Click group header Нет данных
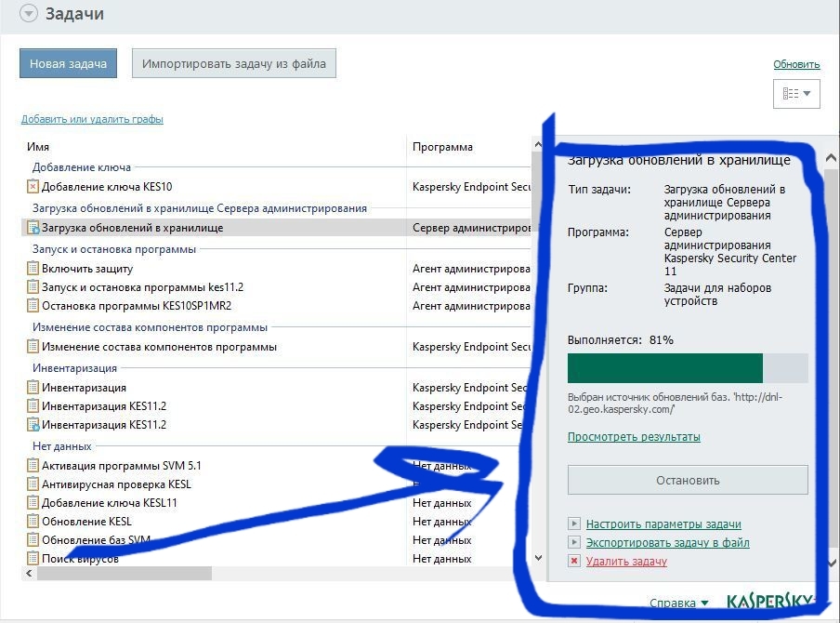 pos(62,446)
